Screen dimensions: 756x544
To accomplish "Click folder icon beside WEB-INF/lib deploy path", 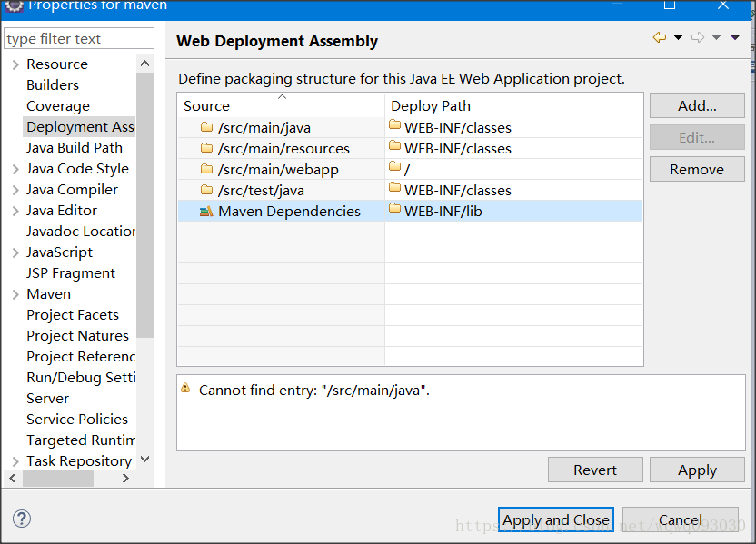I will 395,208.
